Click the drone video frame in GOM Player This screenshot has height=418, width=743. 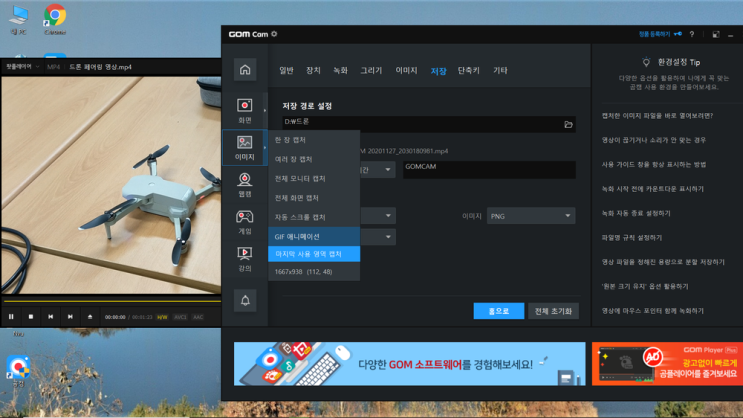point(111,185)
